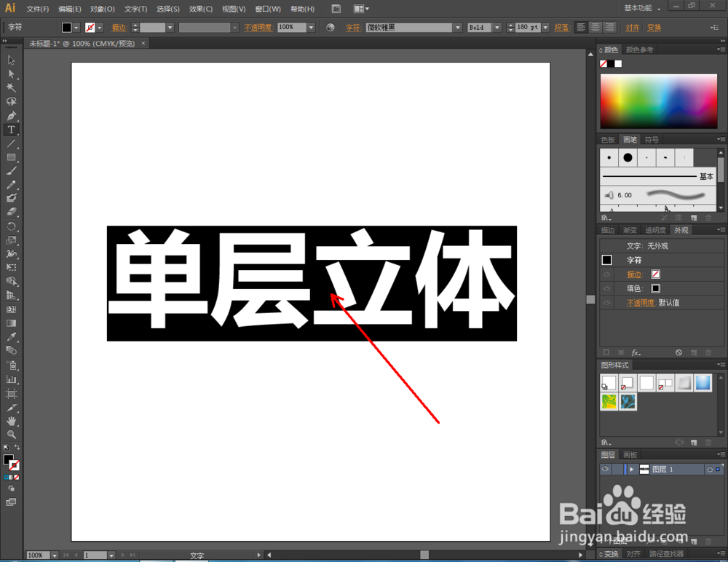
Task: Toggle visibility of the 描边 stroke row
Action: (606, 274)
